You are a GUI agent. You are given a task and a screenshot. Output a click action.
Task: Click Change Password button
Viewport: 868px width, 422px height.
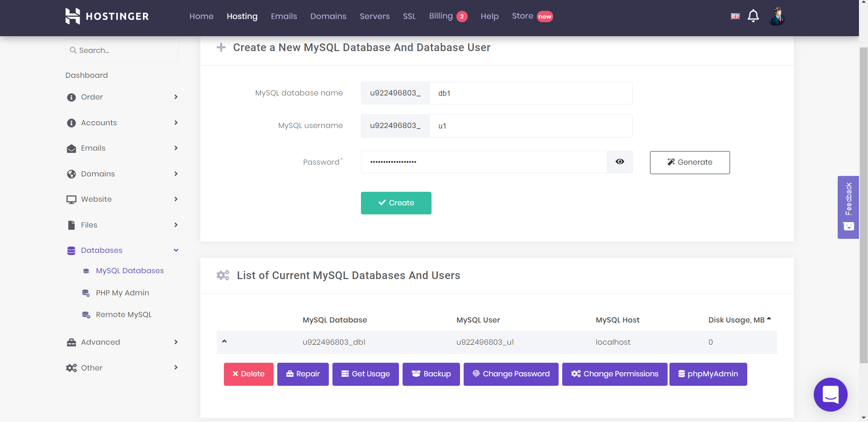pyautogui.click(x=511, y=374)
